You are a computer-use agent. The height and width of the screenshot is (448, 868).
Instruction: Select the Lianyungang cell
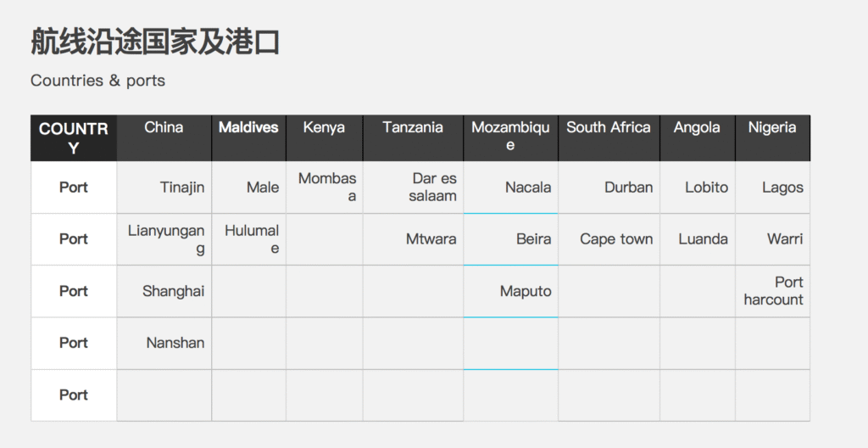[x=166, y=239]
